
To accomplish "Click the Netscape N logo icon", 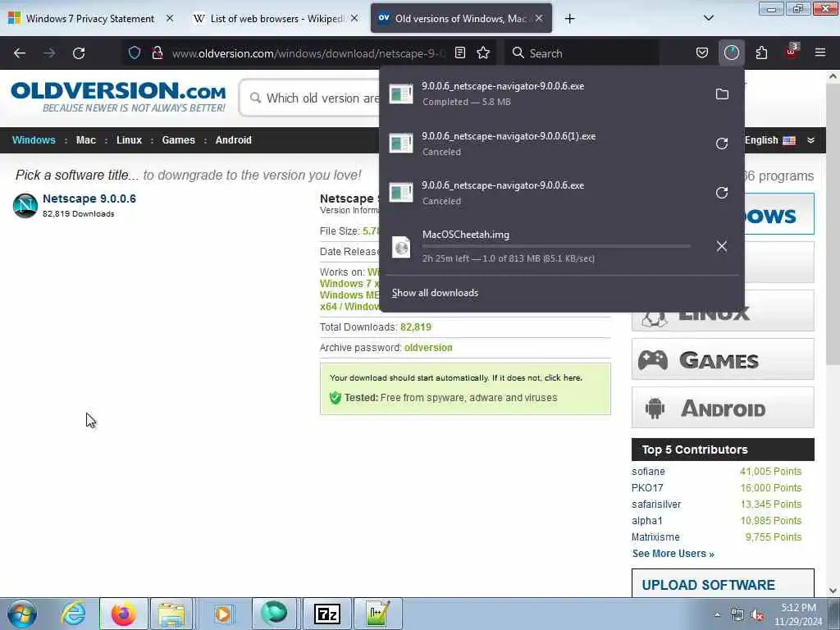I will [x=25, y=206].
